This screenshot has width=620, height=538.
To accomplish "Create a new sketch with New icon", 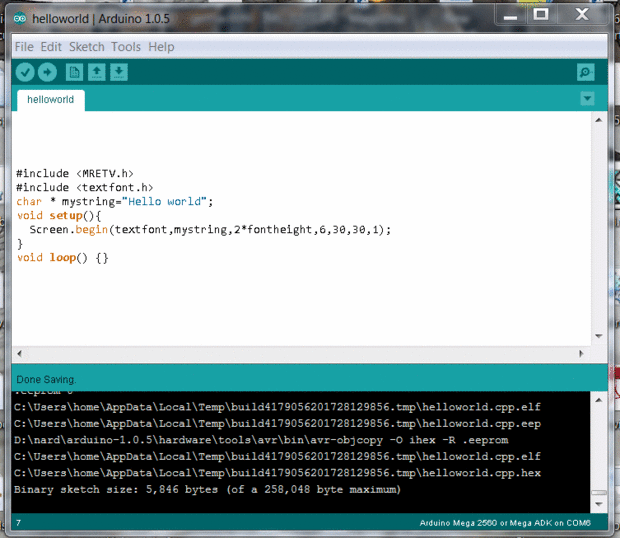I will [74, 72].
